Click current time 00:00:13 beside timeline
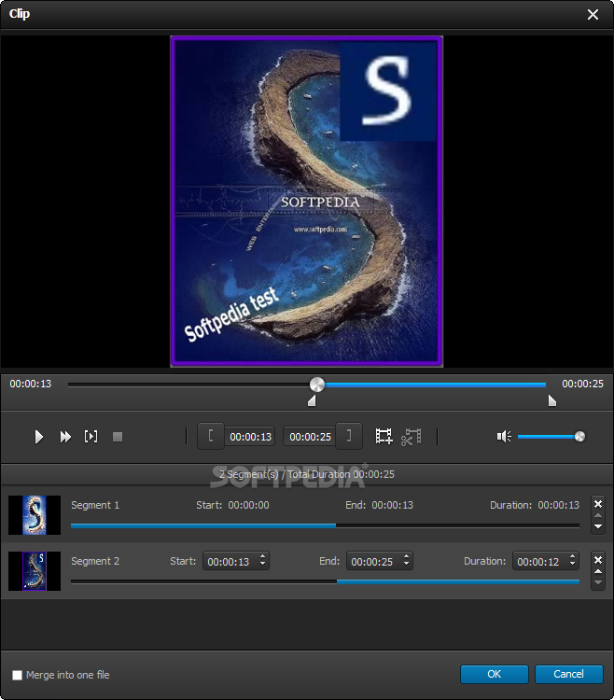Viewport: 614px width, 700px height. [31, 384]
